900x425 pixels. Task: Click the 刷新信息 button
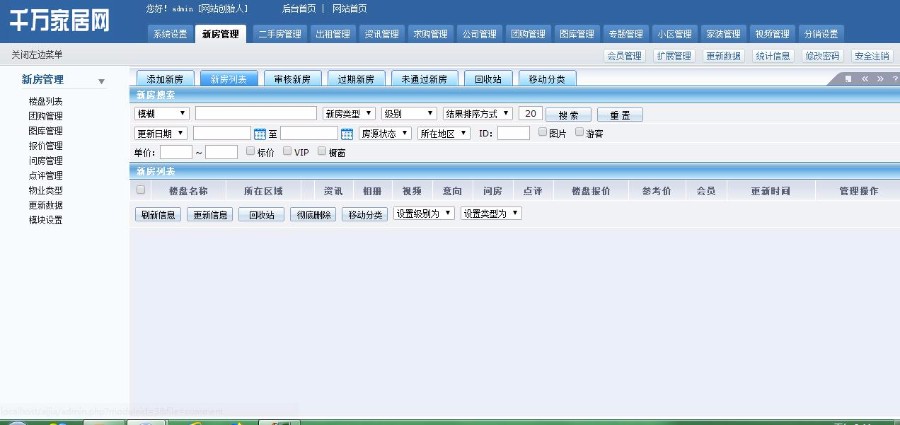[158, 215]
